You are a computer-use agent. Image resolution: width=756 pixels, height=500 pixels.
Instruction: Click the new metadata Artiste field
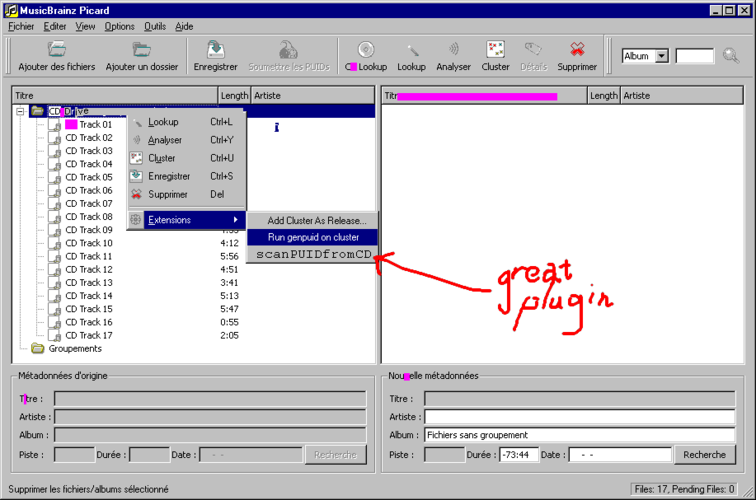[x=580, y=417]
